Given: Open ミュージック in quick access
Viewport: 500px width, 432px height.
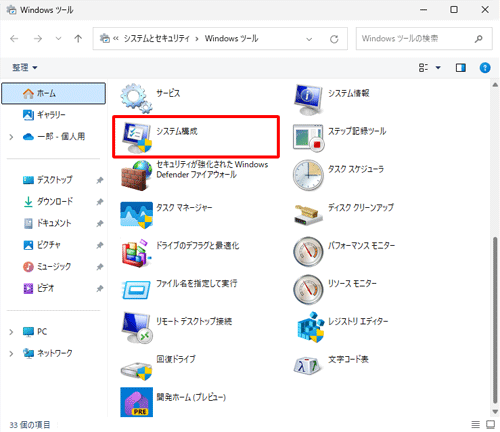Looking at the screenshot, I should [54, 267].
